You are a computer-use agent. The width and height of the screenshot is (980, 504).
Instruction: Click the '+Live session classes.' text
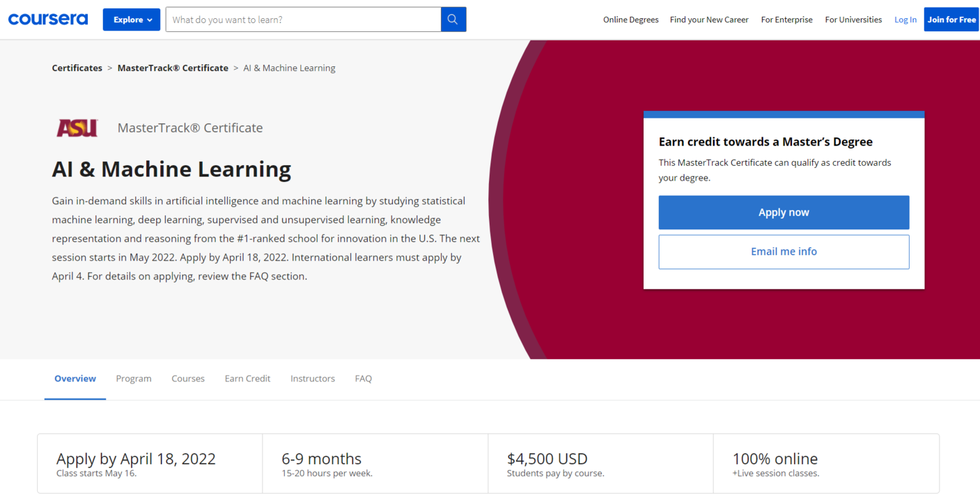click(776, 473)
